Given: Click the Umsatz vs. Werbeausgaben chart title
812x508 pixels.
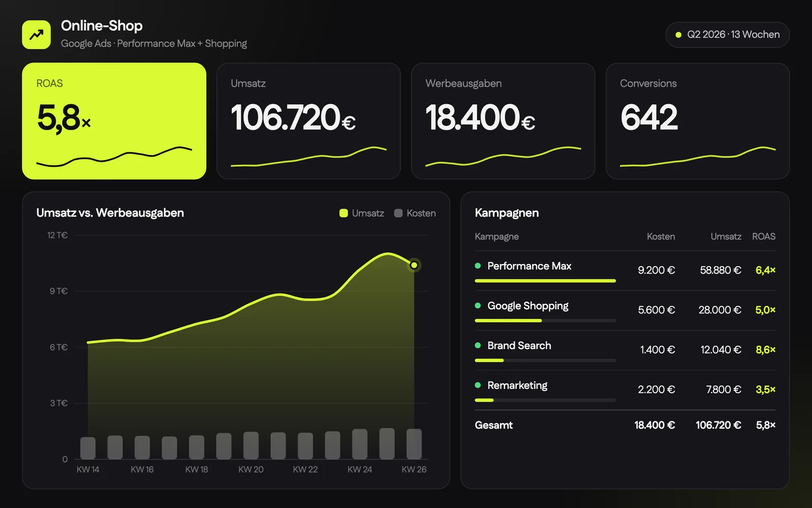Looking at the screenshot, I should [x=110, y=213].
